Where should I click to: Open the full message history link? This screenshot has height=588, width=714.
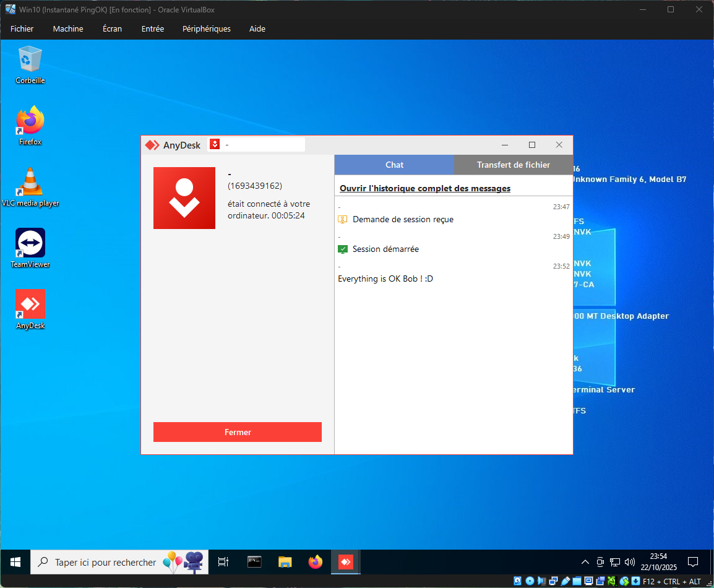[425, 188]
